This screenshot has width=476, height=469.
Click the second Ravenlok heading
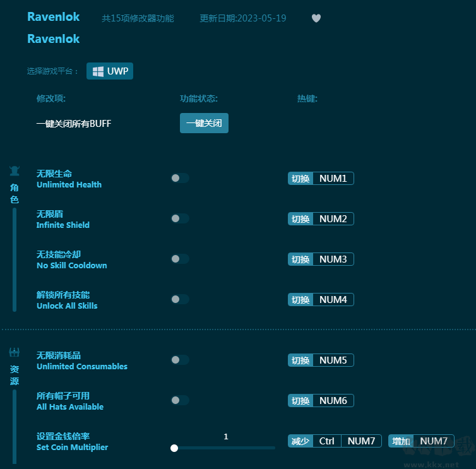54,39
